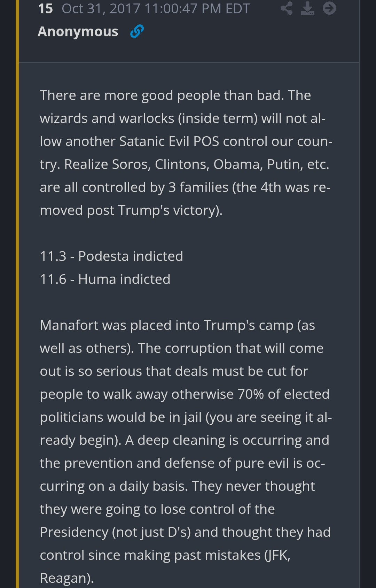Click the line '11.6 - Huma indicted'
Image resolution: width=376 pixels, height=588 pixels.
105,279
